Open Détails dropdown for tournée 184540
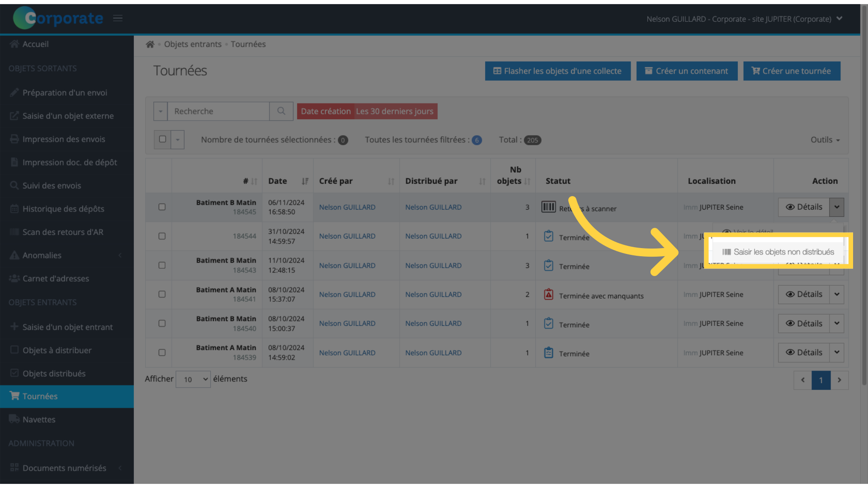Screen dimensions: 868x488 [x=837, y=324]
